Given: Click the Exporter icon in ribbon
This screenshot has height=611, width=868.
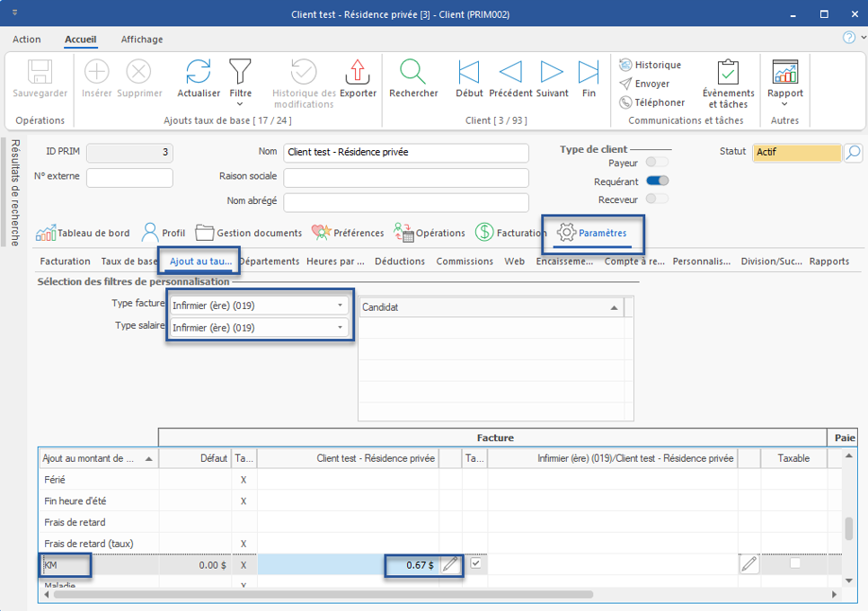Looking at the screenshot, I should [x=358, y=73].
